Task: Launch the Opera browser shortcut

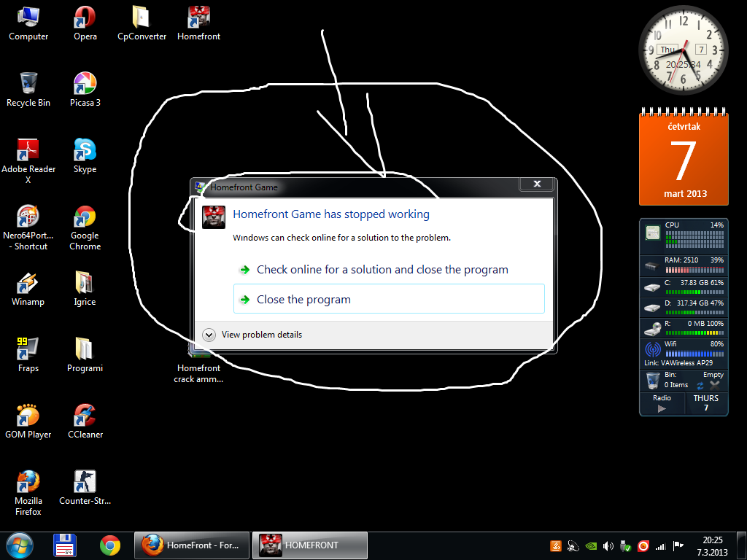Action: (85, 24)
